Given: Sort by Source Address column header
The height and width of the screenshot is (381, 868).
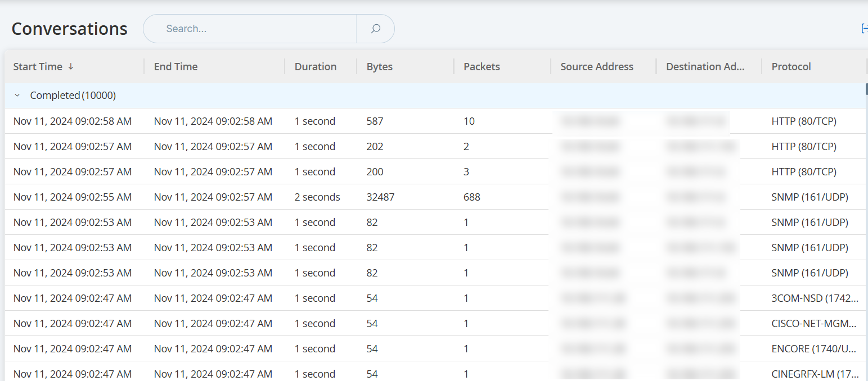Looking at the screenshot, I should (x=596, y=67).
